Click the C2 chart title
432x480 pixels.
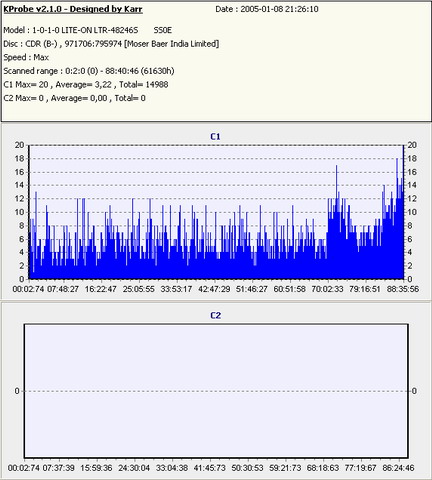pos(215,315)
